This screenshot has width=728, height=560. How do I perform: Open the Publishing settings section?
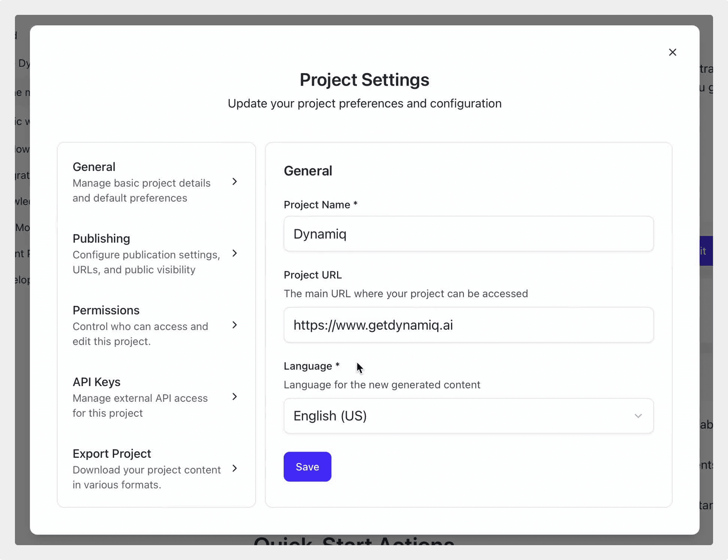coord(101,238)
